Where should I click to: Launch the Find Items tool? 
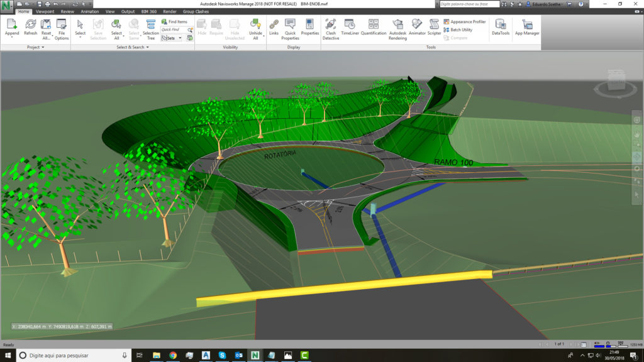pyautogui.click(x=175, y=22)
